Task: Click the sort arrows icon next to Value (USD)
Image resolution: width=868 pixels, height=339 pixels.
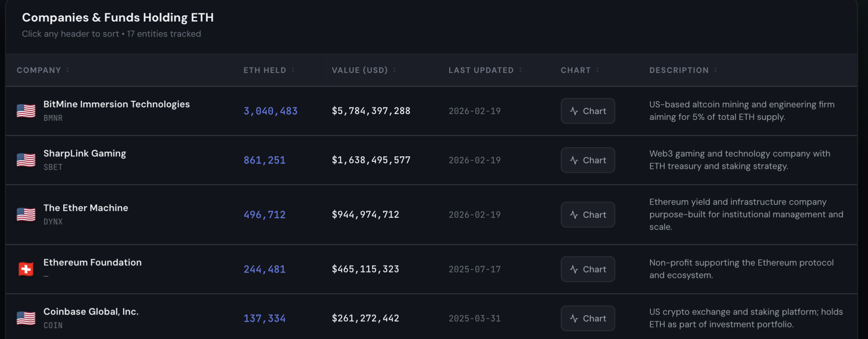Action: pyautogui.click(x=394, y=70)
